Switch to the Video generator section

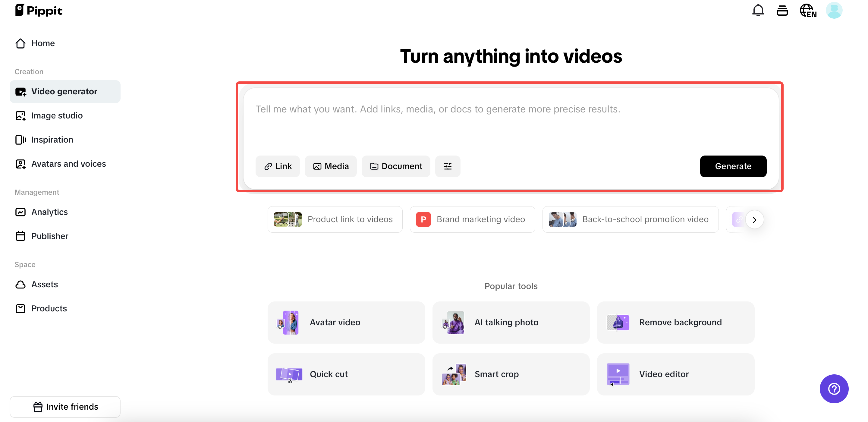(64, 91)
